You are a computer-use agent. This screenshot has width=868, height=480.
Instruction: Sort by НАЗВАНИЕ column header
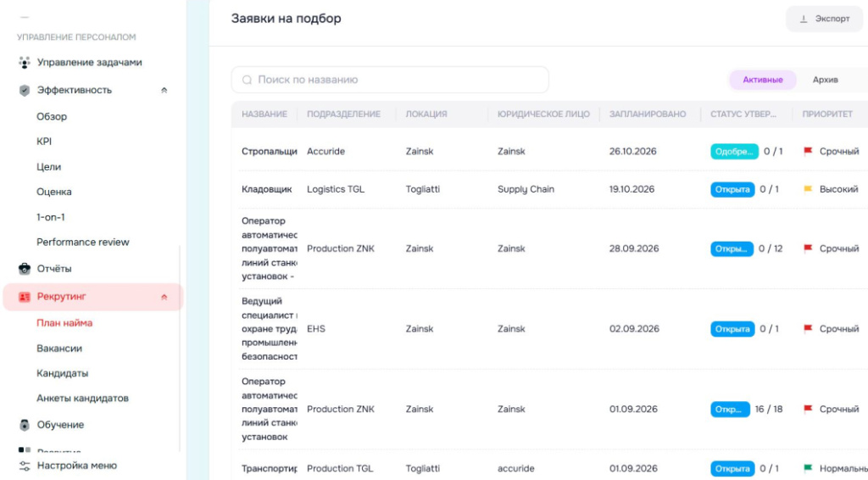[264, 114]
